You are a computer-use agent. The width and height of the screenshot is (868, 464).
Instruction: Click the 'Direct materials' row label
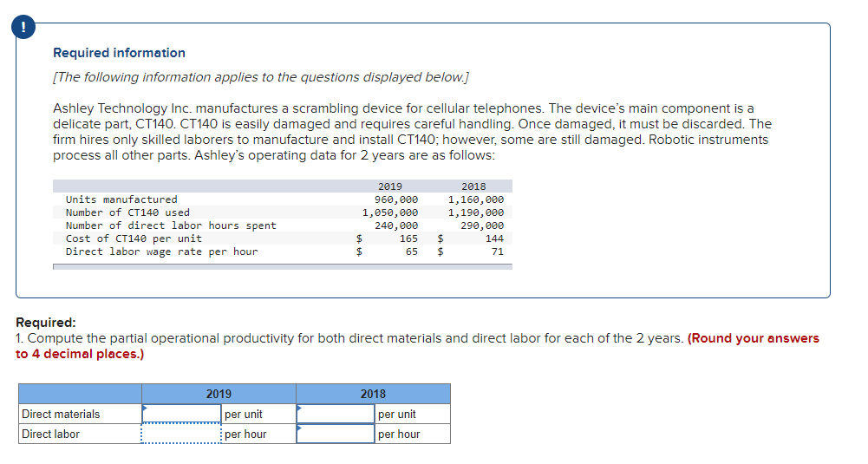(x=61, y=415)
